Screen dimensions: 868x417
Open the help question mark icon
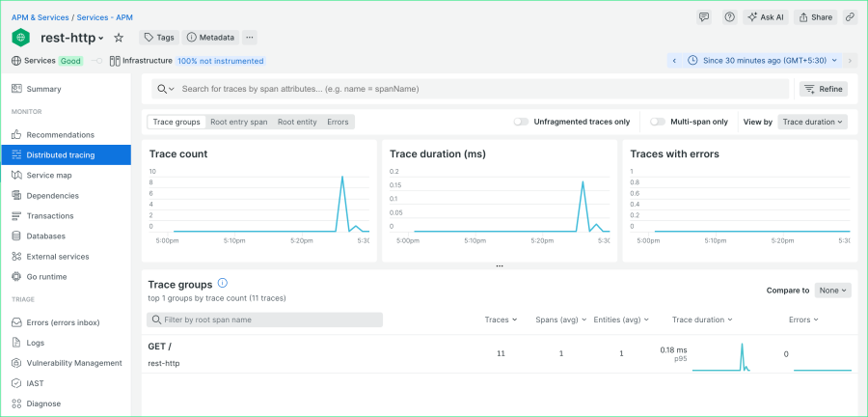pos(729,17)
